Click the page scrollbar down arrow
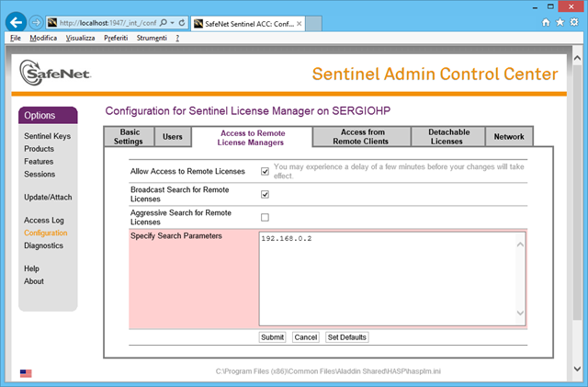588x387 pixels. pyautogui.click(x=578, y=369)
